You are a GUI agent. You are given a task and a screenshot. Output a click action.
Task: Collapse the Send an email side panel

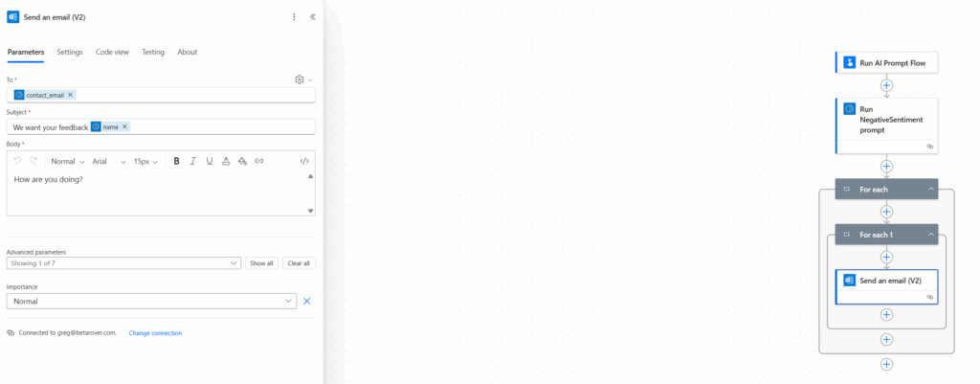(x=313, y=17)
